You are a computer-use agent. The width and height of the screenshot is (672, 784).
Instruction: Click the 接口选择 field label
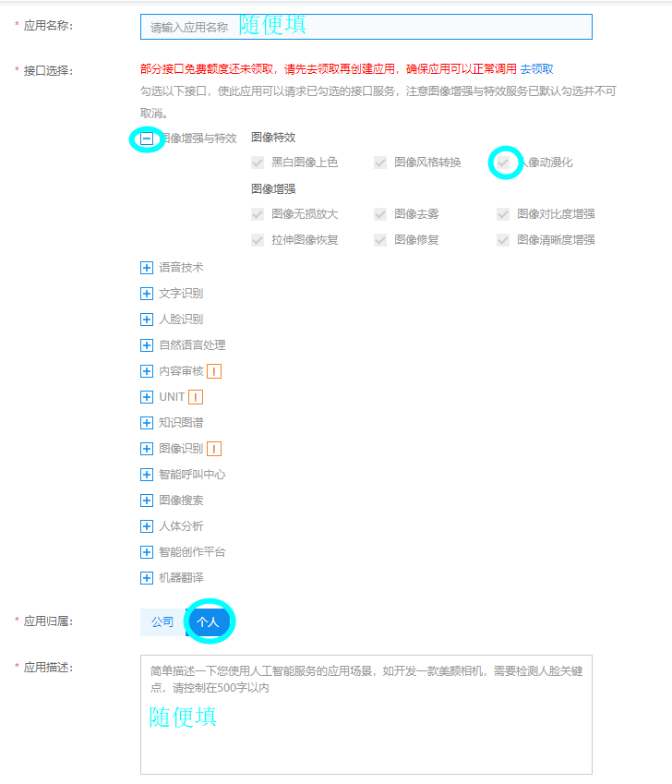click(x=48, y=71)
